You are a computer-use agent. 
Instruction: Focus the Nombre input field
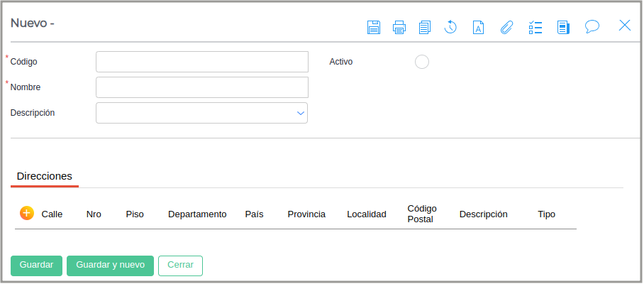point(202,87)
